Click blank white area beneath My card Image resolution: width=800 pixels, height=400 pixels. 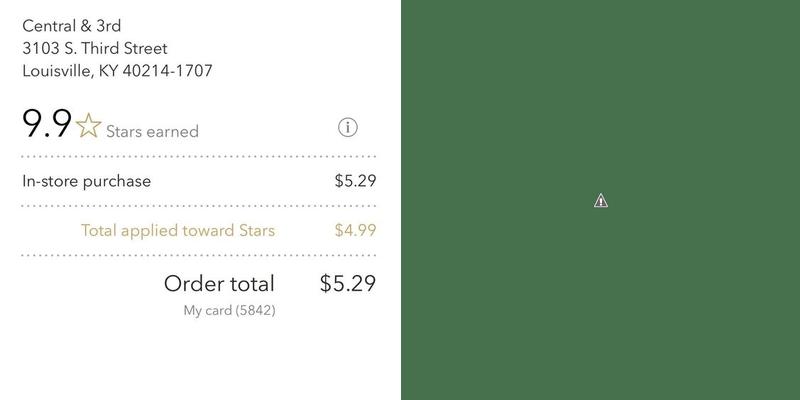[x=200, y=360]
